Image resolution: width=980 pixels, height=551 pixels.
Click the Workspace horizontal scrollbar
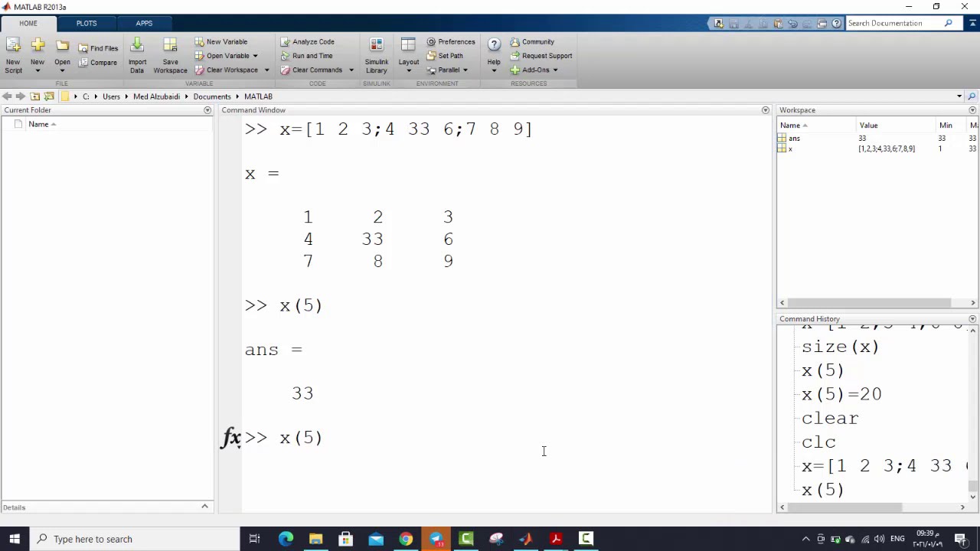(x=868, y=303)
